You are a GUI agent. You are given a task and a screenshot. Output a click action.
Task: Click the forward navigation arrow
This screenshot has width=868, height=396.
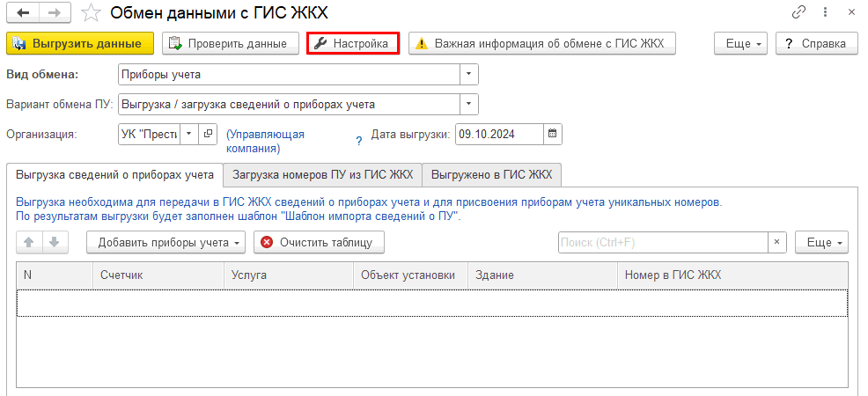click(x=54, y=12)
